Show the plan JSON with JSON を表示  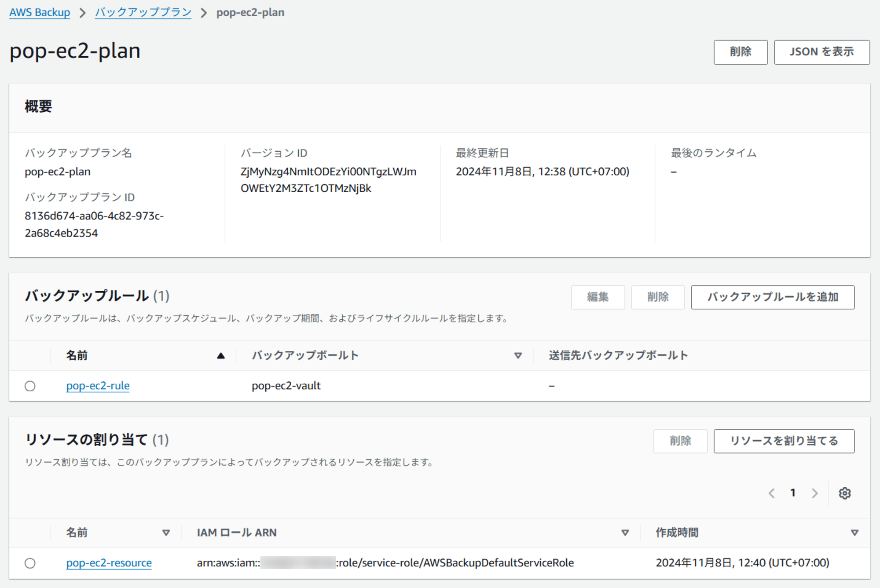point(821,52)
